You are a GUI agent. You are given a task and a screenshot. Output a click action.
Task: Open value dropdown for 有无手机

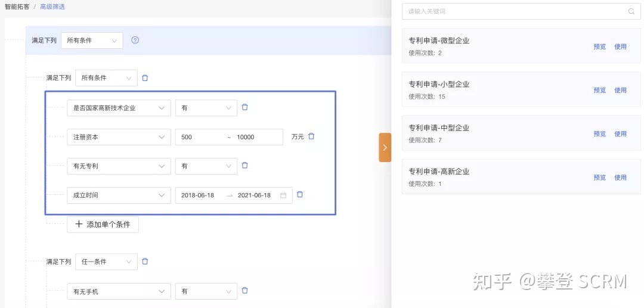click(x=206, y=291)
